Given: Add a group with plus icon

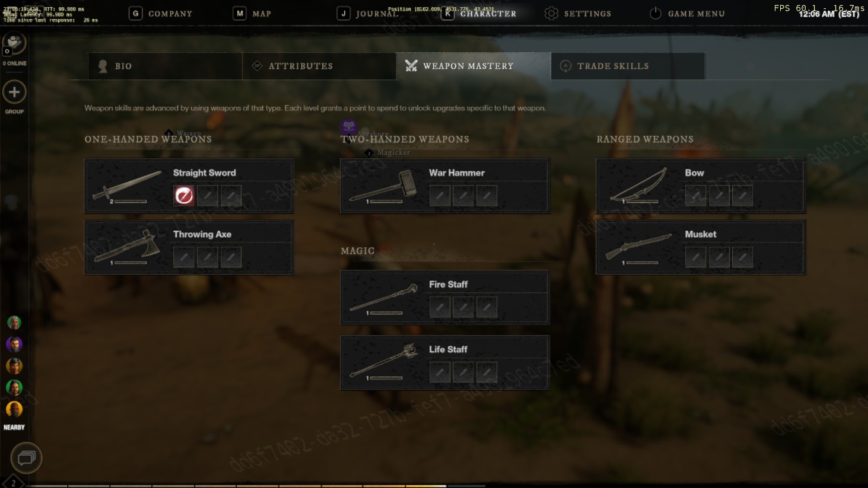Looking at the screenshot, I should click(14, 92).
